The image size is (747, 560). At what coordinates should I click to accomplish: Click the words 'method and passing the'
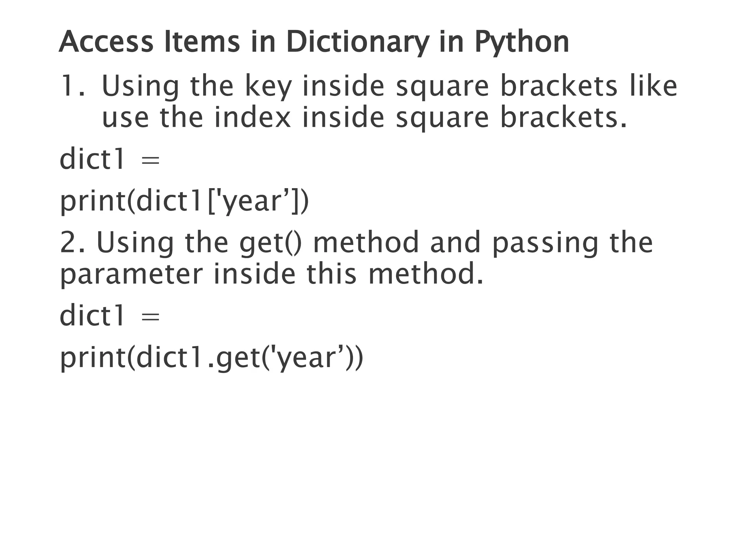pyautogui.click(x=483, y=243)
